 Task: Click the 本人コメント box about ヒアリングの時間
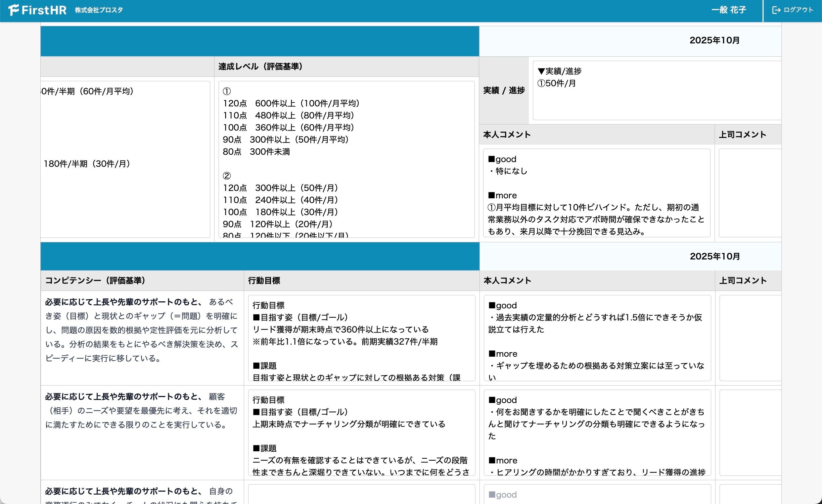tap(597, 433)
